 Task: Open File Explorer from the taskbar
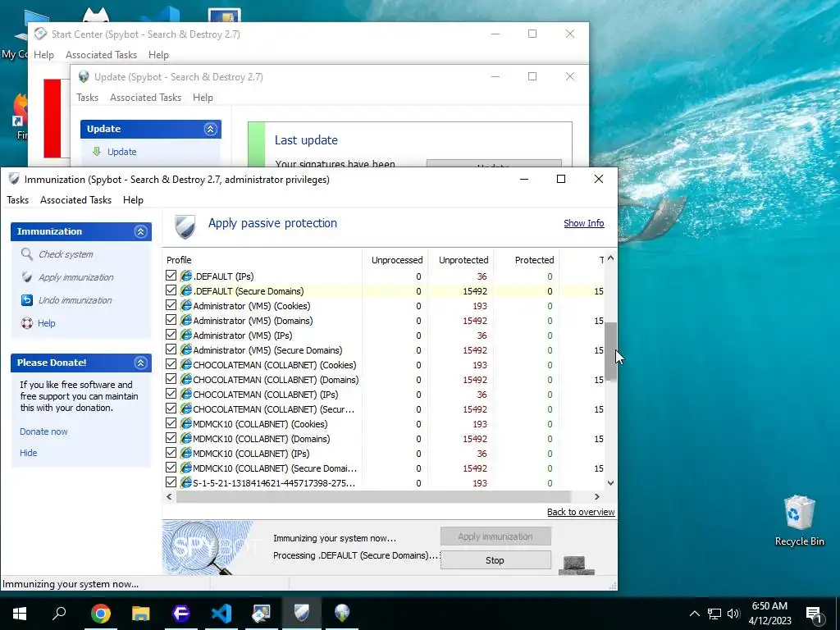click(x=141, y=613)
